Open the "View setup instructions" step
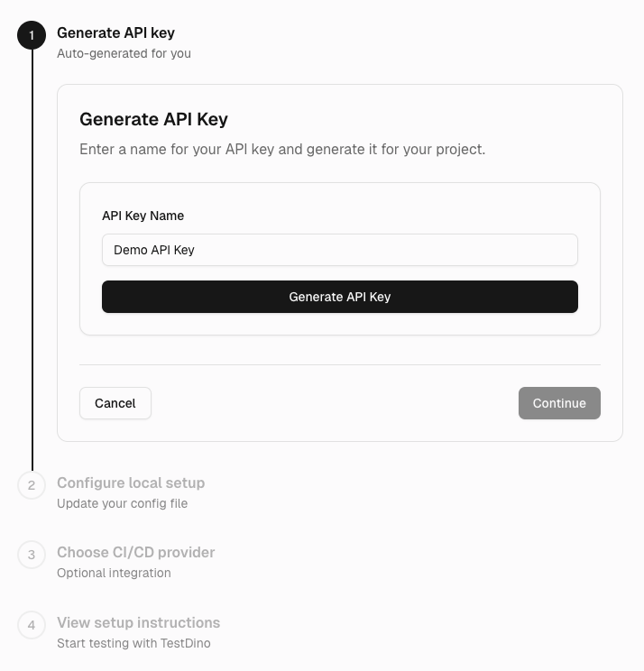644x671 pixels. click(138, 622)
